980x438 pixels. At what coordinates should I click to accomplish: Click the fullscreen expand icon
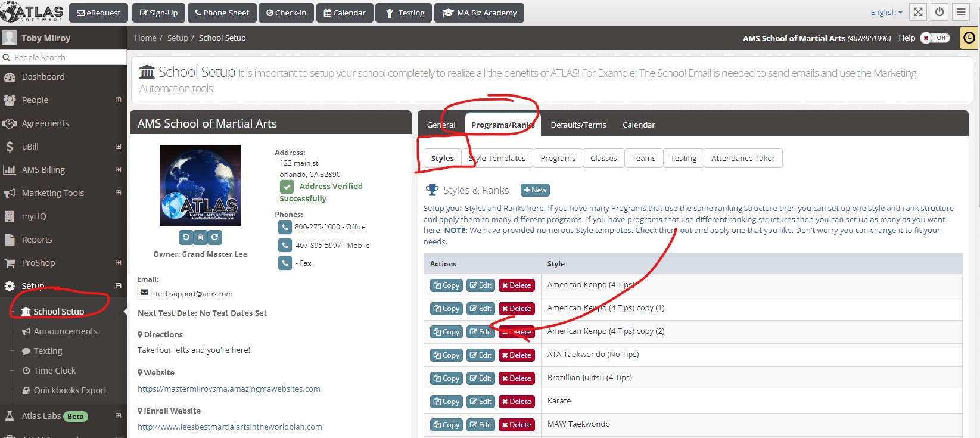point(918,13)
